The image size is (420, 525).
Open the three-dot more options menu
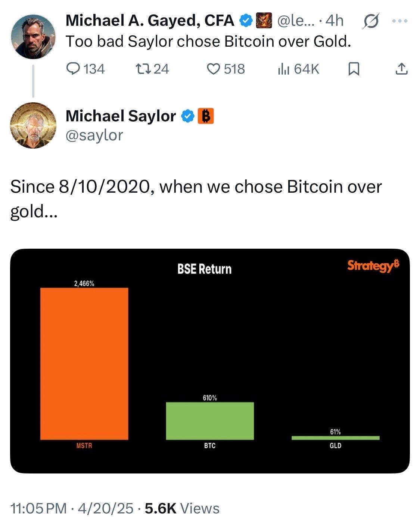point(400,21)
